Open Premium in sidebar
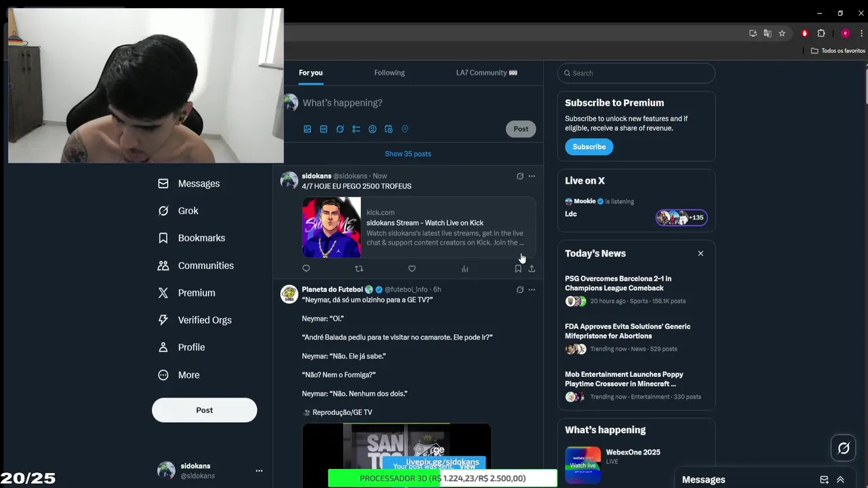The width and height of the screenshot is (868, 488). 186,293
